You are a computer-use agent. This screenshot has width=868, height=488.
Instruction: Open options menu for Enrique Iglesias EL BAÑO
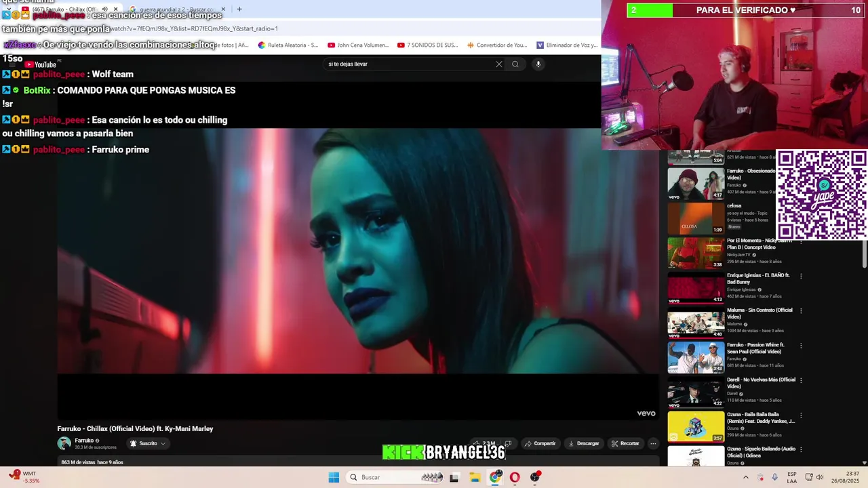point(801,276)
